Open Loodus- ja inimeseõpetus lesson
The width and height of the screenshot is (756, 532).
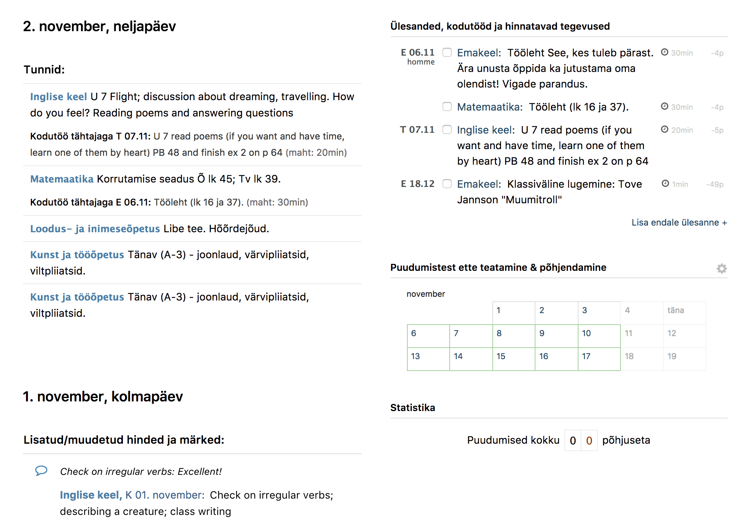tap(95, 229)
